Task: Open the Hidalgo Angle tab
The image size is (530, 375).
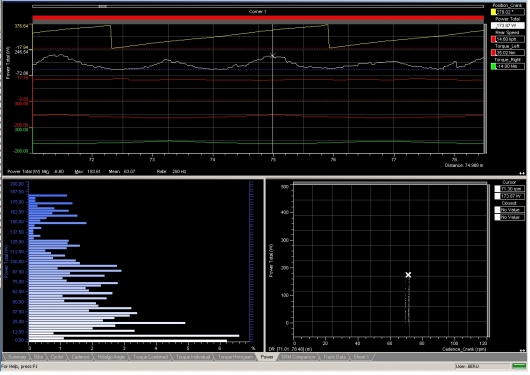Action: 111,357
